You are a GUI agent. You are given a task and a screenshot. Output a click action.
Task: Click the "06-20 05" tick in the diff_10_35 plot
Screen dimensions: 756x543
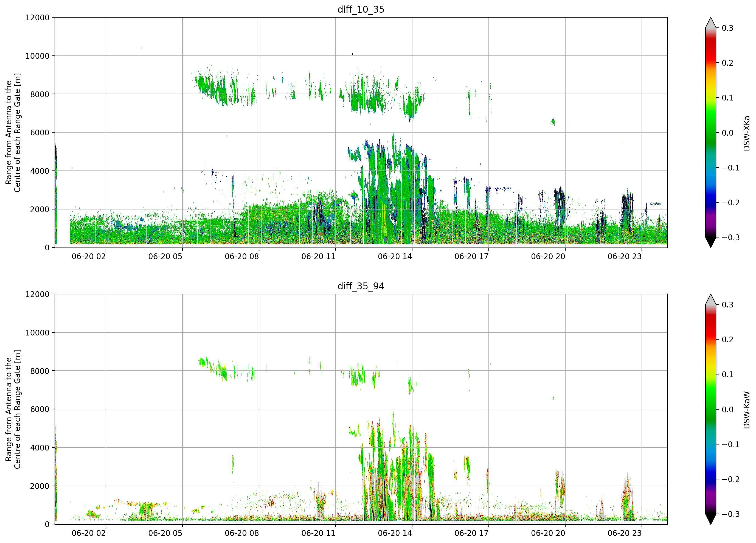(x=165, y=256)
